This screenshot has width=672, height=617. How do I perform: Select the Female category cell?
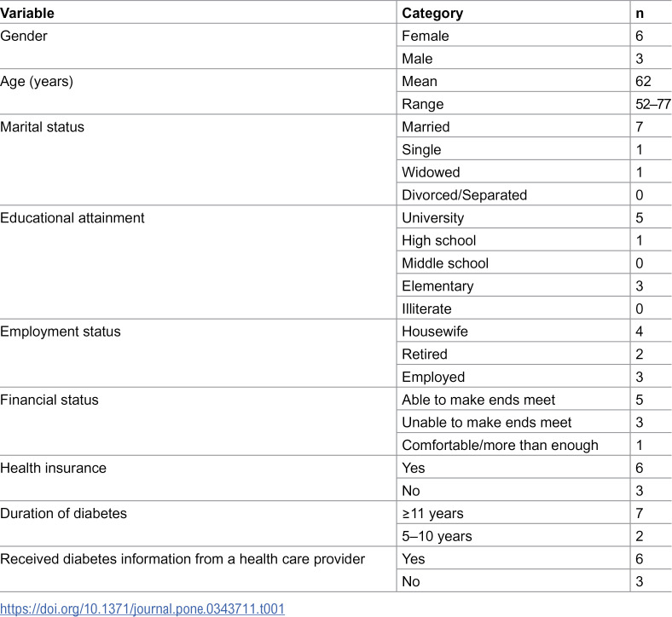pos(426,36)
